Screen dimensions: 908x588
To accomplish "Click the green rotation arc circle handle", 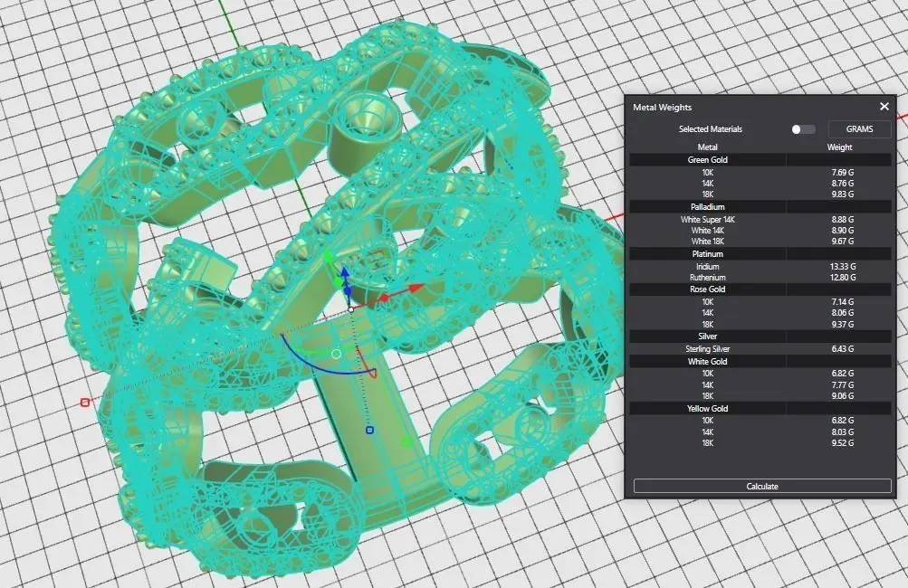I will 337,354.
